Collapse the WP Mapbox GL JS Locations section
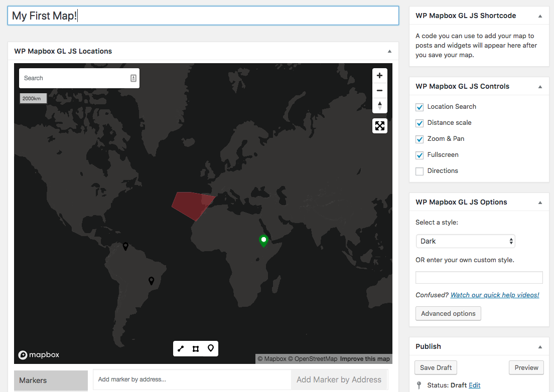 389,51
